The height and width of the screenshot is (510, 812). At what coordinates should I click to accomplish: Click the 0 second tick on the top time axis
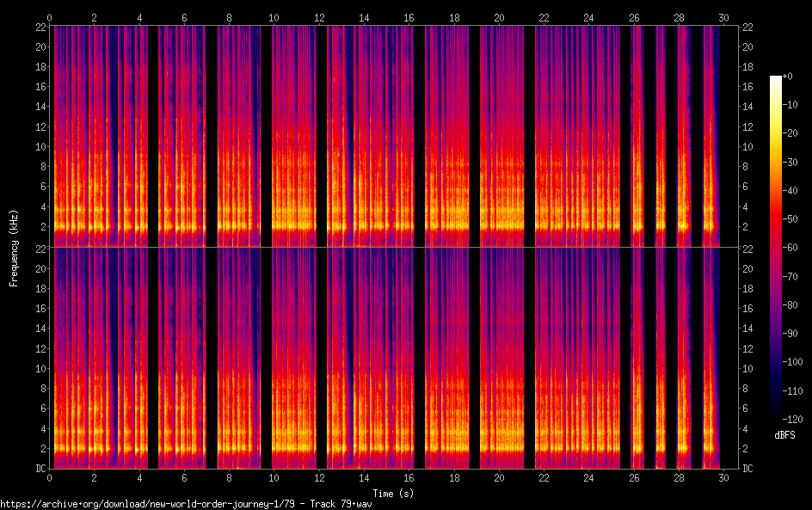[x=50, y=17]
